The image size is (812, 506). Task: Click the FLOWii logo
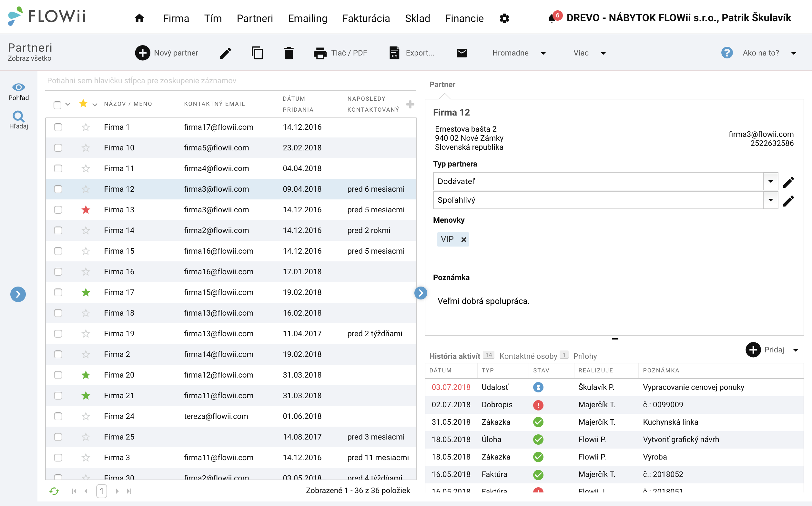click(47, 16)
